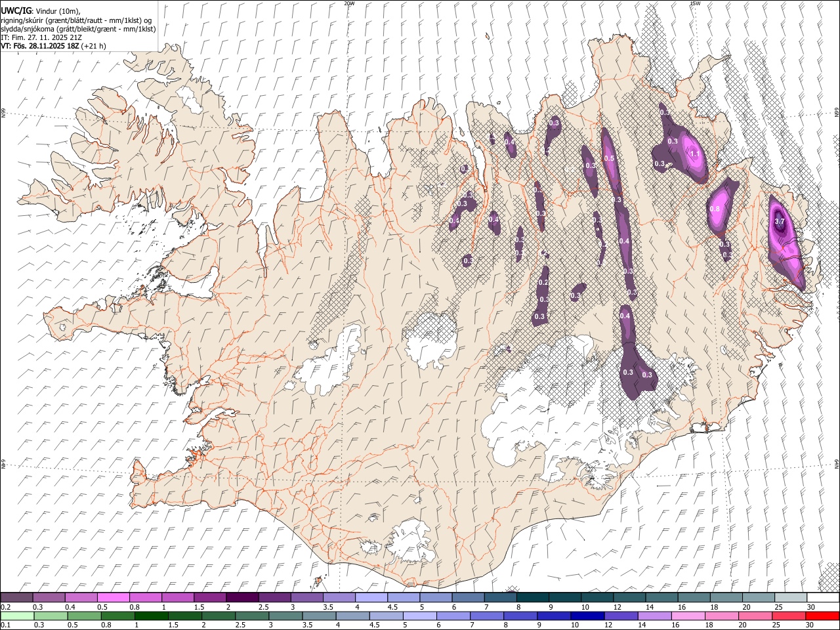Pick the dark purple upper swatch between 2 and 2.5
Image resolution: width=840 pixels, height=630 pixels.
click(x=242, y=597)
